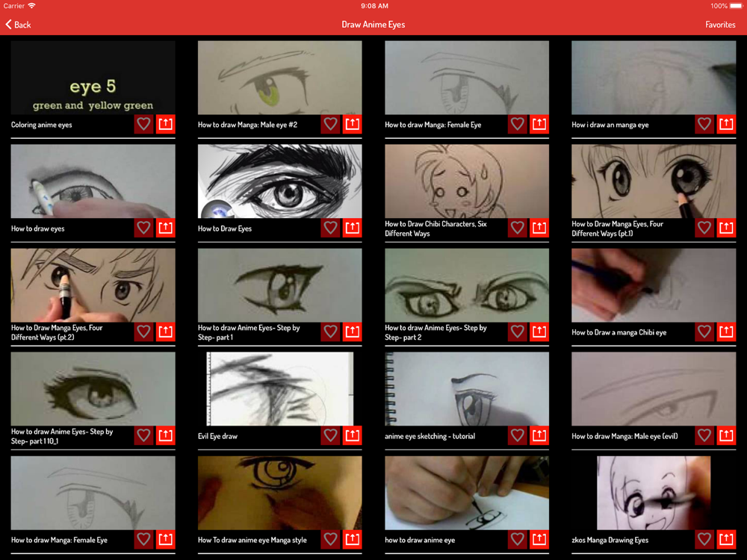
Task: Select title "How to draw Anime Eyes- Step by Step- part 1 10_1"
Action: point(62,436)
